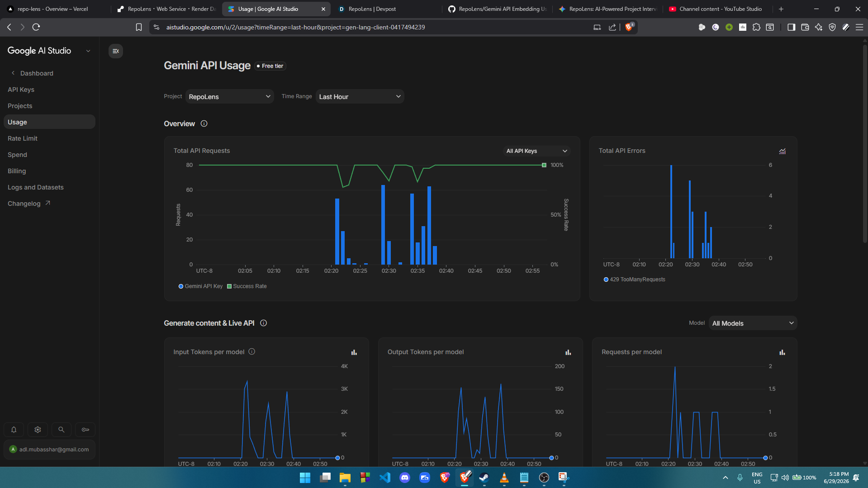
Task: Reload the page
Action: (36, 27)
